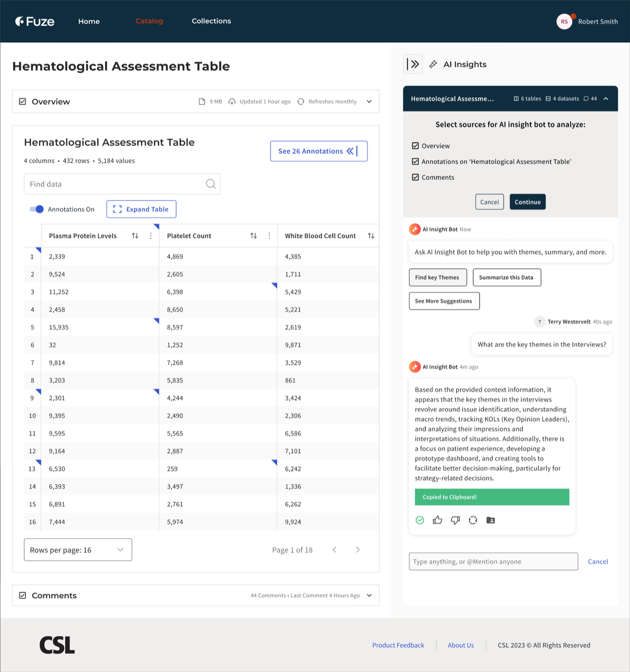
Task: Give a thumbs down to the AI response
Action: (455, 520)
